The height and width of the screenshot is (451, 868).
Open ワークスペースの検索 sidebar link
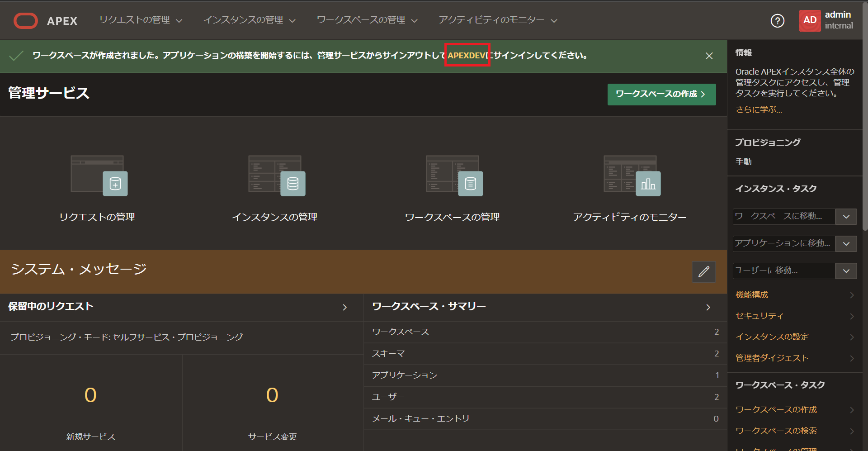point(776,431)
